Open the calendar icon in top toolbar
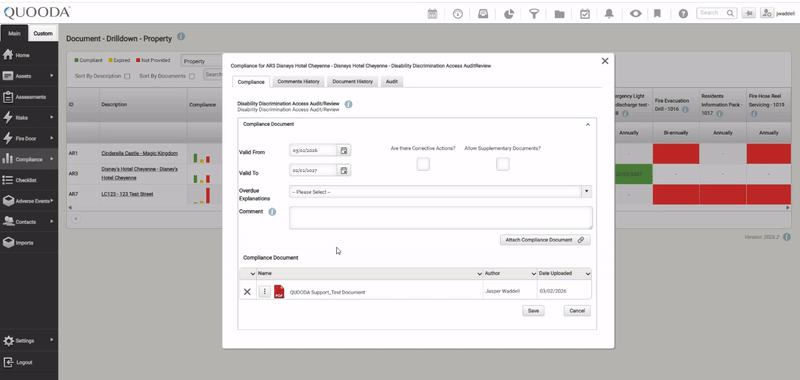 click(432, 14)
